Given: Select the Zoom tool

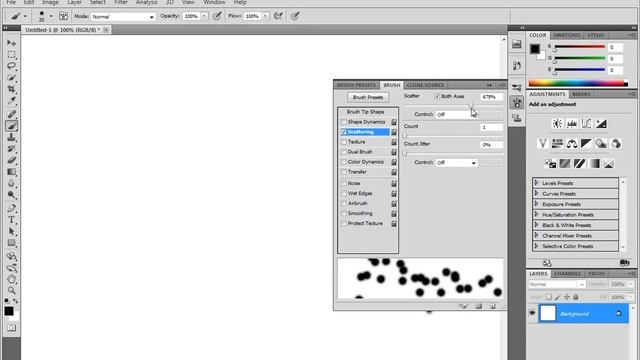Looking at the screenshot, I should point(11,291).
